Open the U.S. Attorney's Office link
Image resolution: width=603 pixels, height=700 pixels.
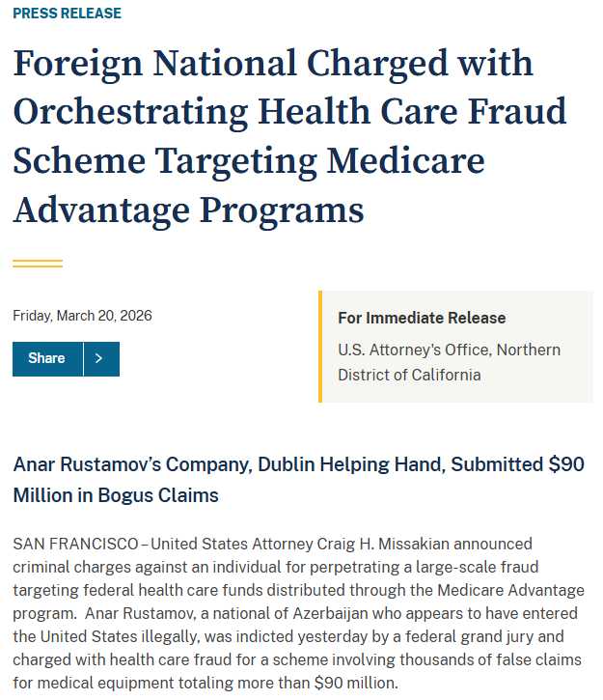(x=449, y=362)
